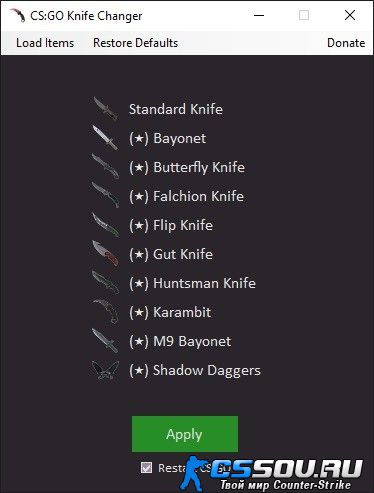Choose the Bayonet knife icon

click(105, 138)
